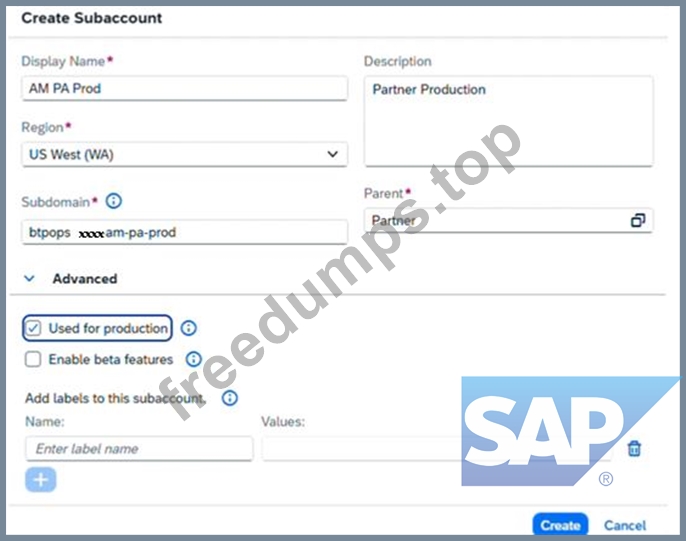This screenshot has height=541, width=686.
Task: Focus the Display Name field AM PA Prod
Action: coord(185,88)
